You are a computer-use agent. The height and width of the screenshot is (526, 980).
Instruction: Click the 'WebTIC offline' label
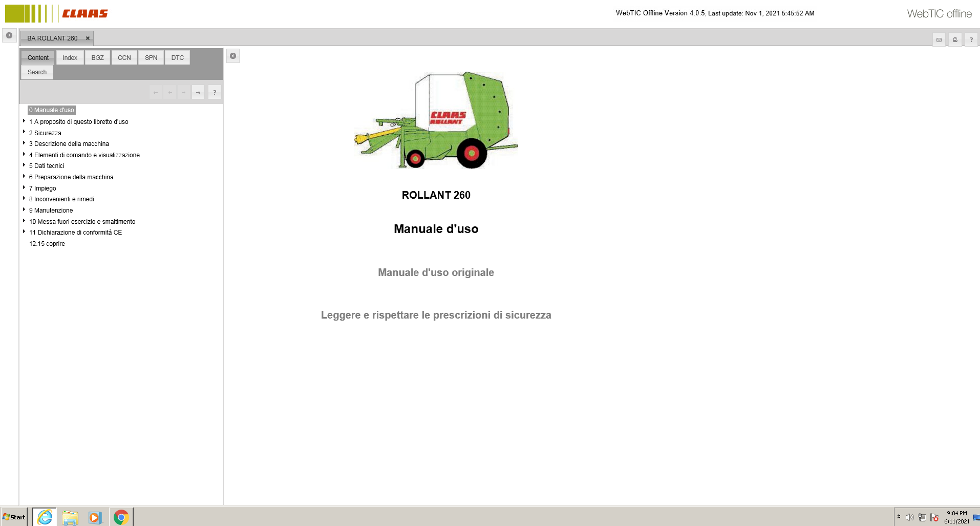(940, 14)
